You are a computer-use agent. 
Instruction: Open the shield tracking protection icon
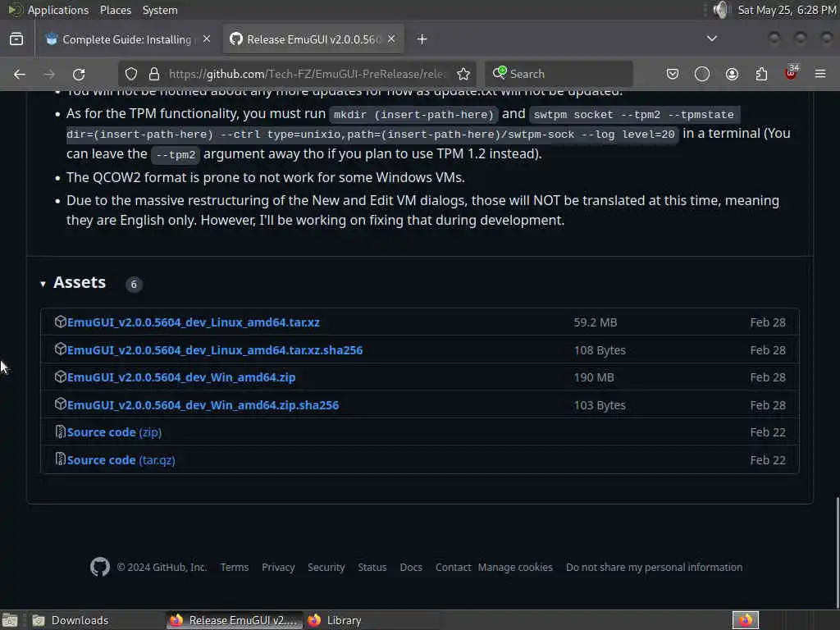click(x=131, y=74)
